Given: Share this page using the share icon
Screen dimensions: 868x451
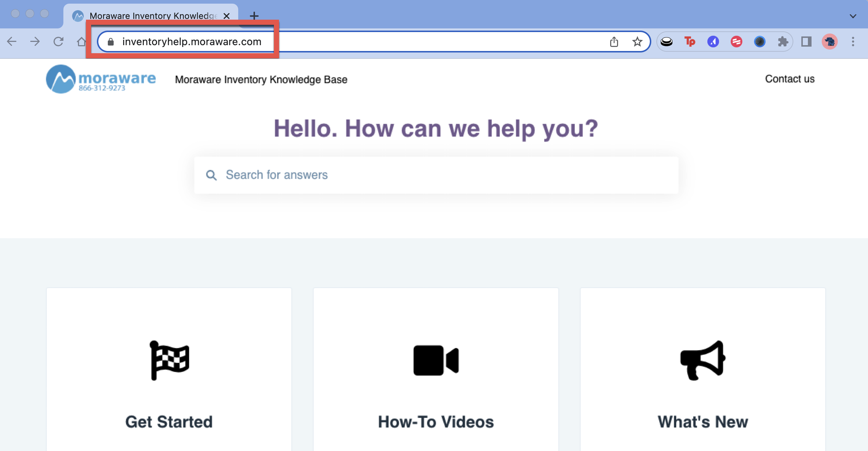Looking at the screenshot, I should click(x=614, y=42).
